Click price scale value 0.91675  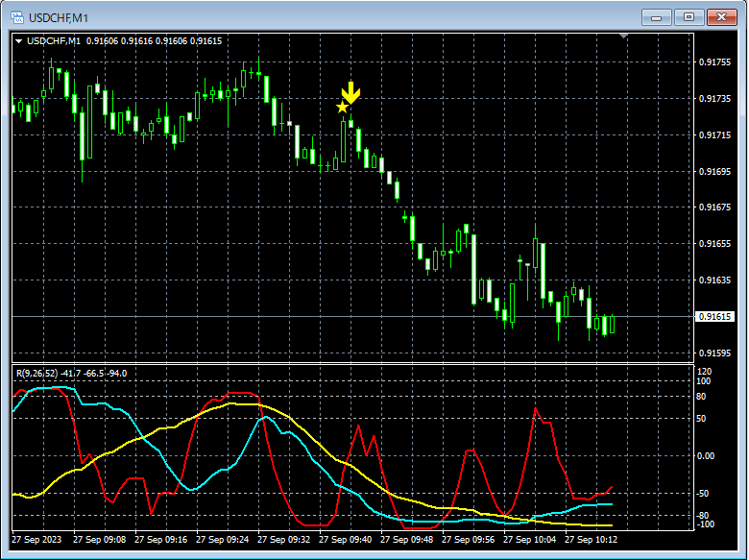coord(714,207)
